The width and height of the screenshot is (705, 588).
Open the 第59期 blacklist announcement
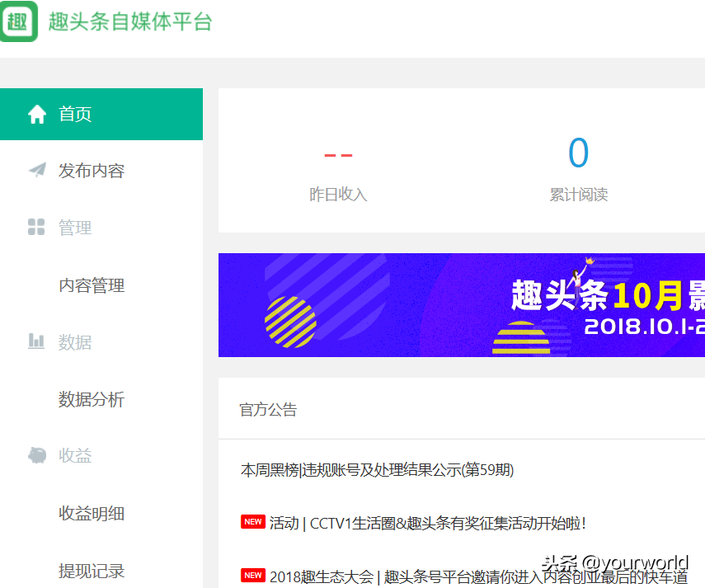click(376, 470)
